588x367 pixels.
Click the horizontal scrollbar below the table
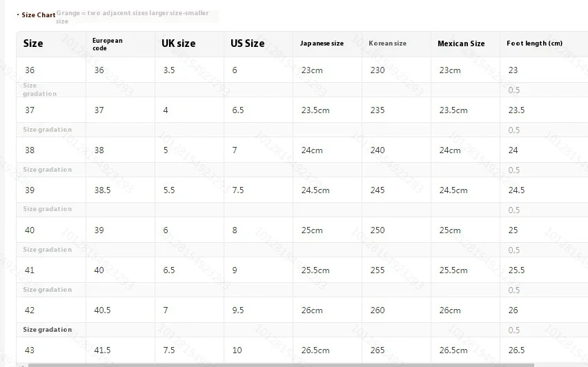click(276, 364)
